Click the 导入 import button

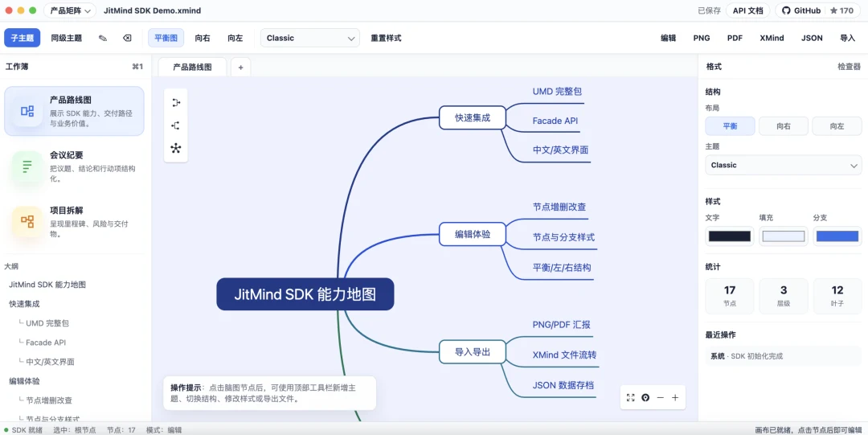[x=848, y=39]
